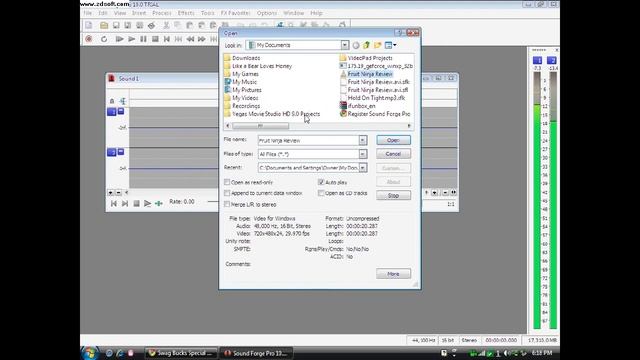Click scroll right arrow of file list

coord(409,126)
